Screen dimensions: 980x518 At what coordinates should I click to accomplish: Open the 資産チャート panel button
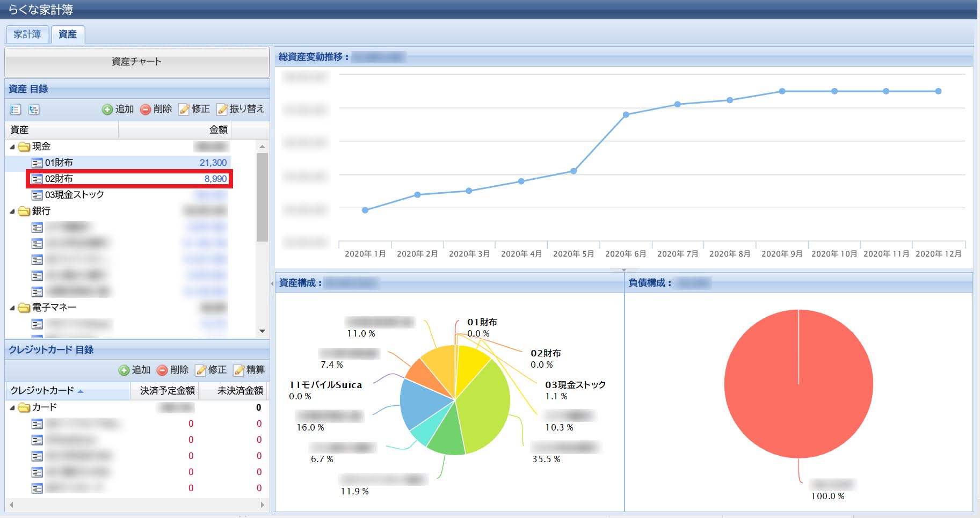pyautogui.click(x=137, y=62)
